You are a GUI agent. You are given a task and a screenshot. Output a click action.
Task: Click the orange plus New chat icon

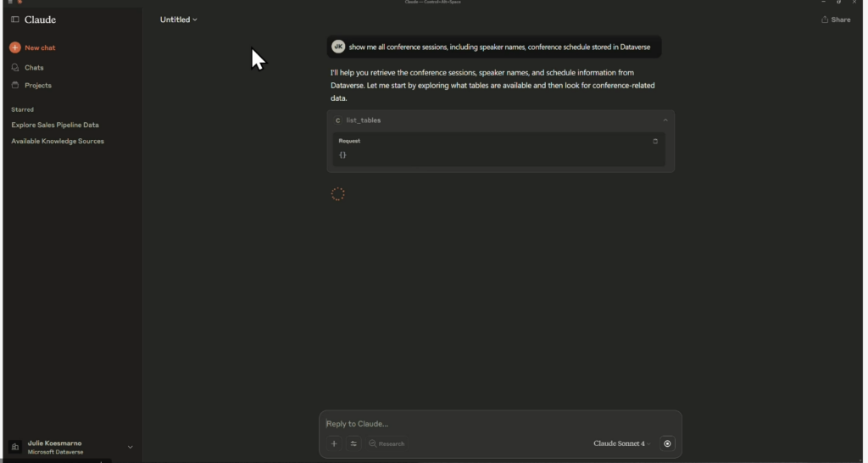tap(15, 47)
